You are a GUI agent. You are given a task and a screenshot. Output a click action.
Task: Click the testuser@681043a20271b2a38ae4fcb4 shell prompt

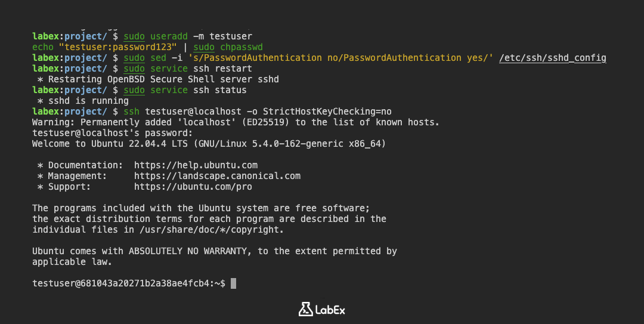[x=128, y=283]
